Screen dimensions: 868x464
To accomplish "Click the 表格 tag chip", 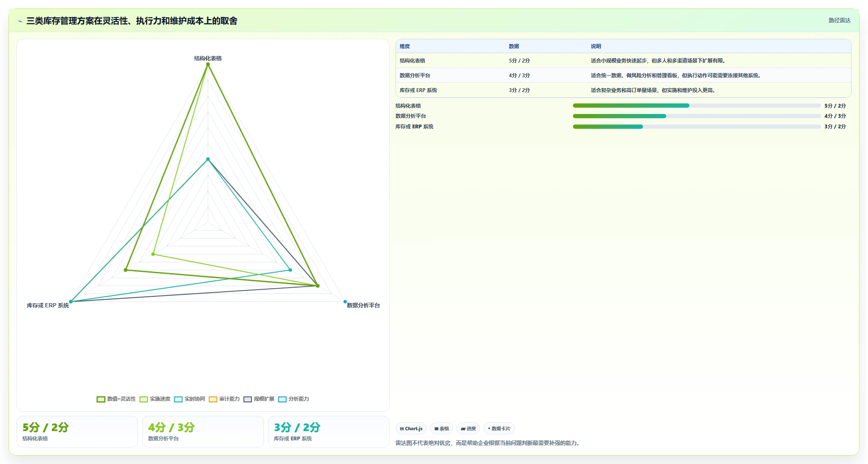I will pos(442,429).
